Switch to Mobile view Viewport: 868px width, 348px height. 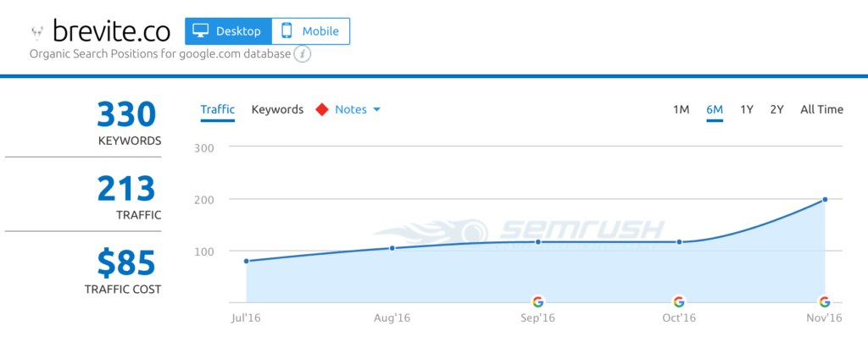310,31
